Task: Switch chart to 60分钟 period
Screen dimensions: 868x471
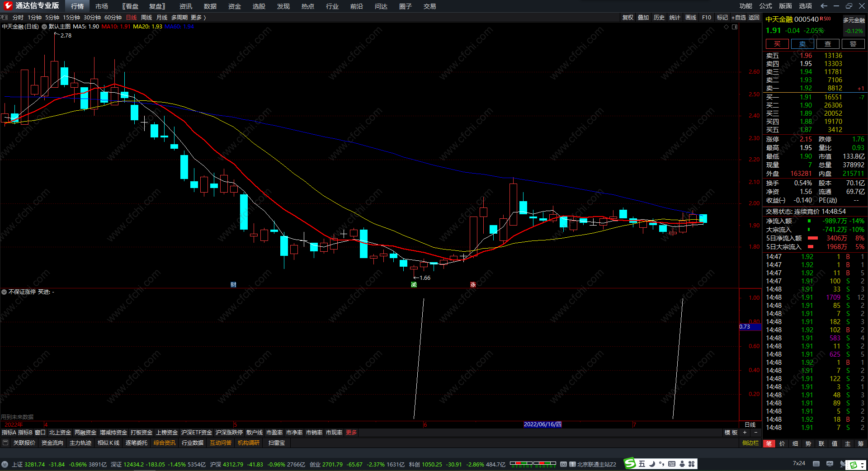Action: pos(113,18)
